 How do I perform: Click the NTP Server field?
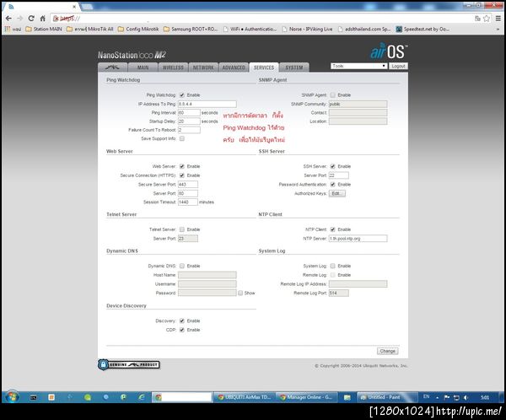point(358,238)
